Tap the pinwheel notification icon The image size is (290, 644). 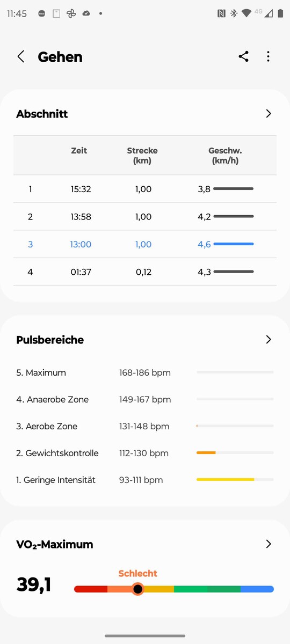tap(71, 14)
